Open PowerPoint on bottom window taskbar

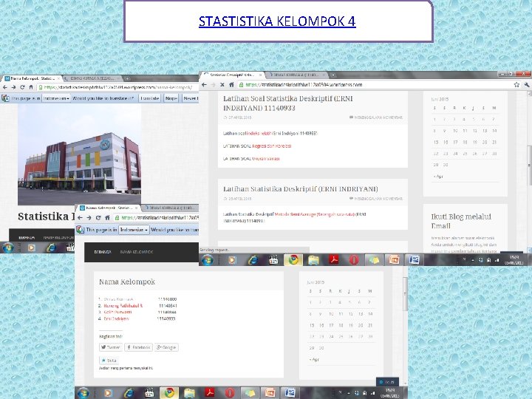pyautogui.click(x=270, y=393)
